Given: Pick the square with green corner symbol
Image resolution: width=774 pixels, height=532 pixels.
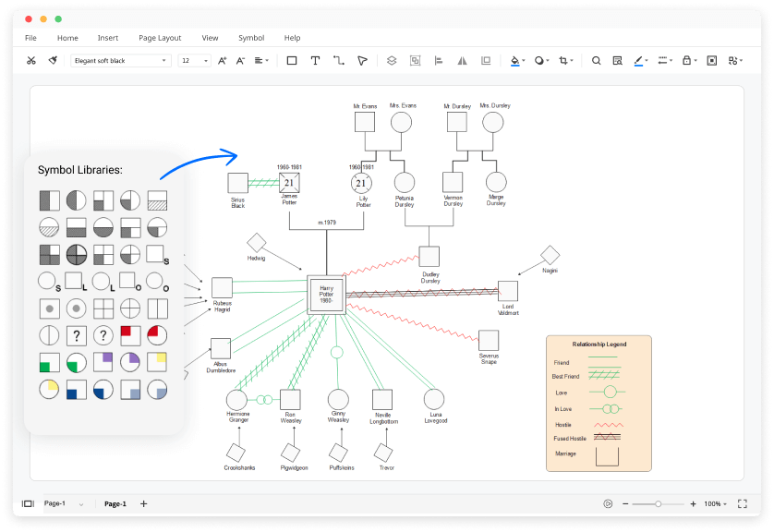Looking at the screenshot, I should [49, 363].
